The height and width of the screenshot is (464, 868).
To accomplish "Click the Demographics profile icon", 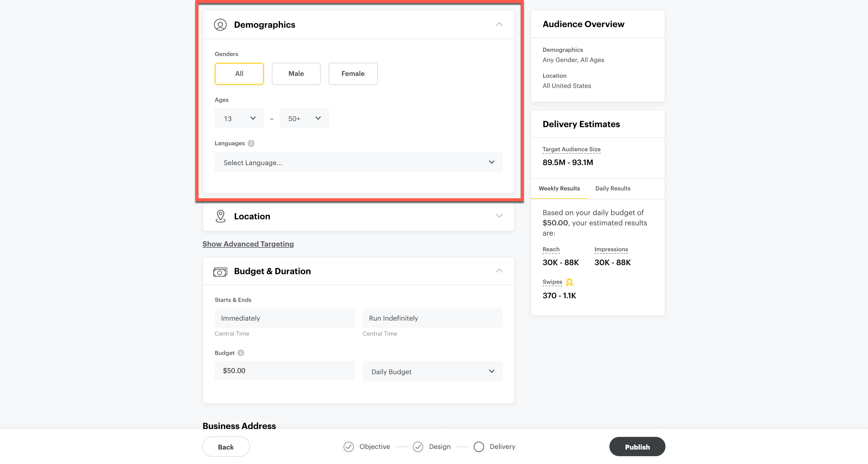I will coord(220,25).
